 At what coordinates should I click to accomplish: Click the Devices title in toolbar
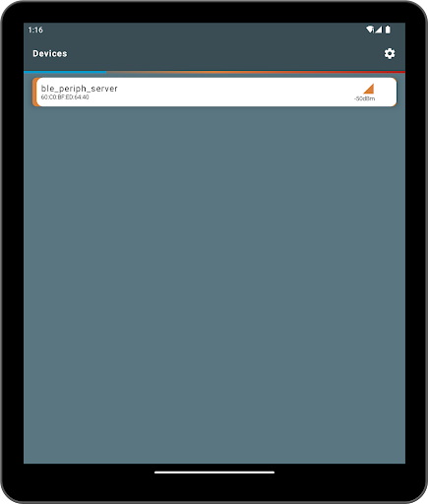tap(50, 53)
